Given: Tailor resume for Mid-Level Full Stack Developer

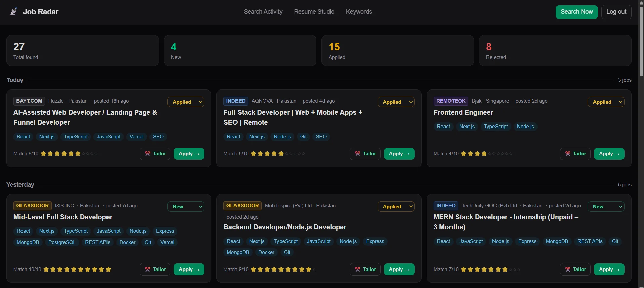Looking at the screenshot, I should tap(155, 269).
